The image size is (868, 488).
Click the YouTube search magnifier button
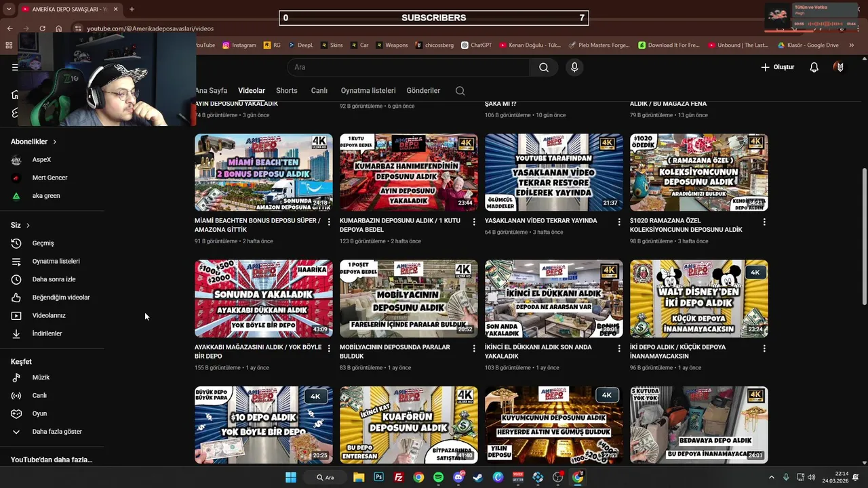click(544, 67)
